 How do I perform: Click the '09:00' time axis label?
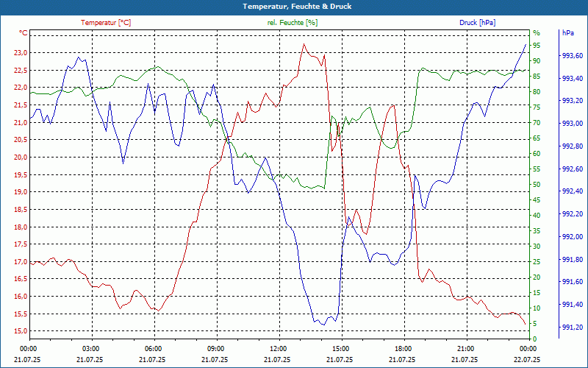tap(216, 348)
